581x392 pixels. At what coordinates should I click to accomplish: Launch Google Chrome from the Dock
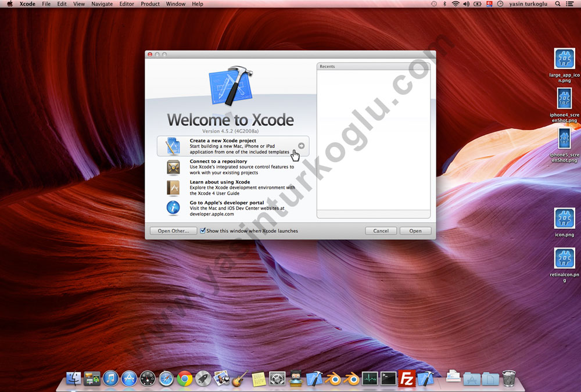point(185,379)
